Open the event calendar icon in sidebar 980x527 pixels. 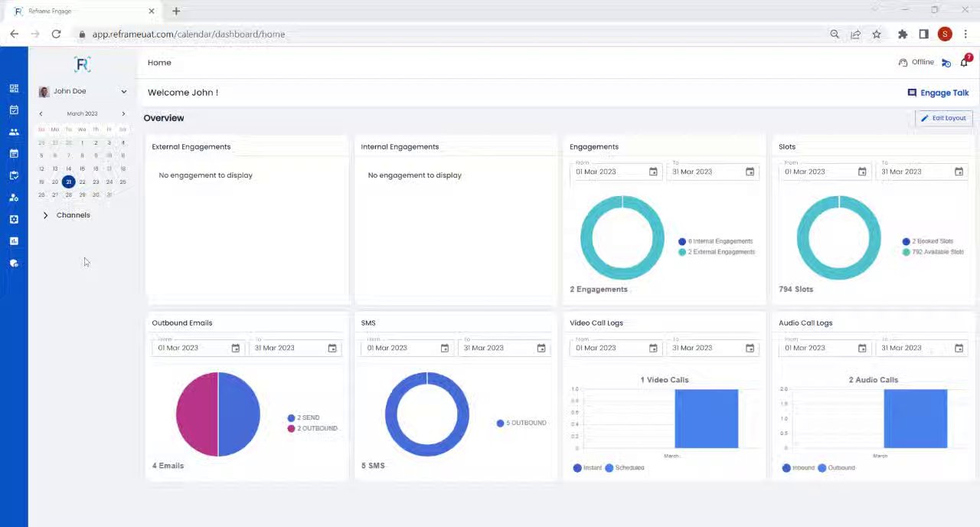tap(14, 154)
